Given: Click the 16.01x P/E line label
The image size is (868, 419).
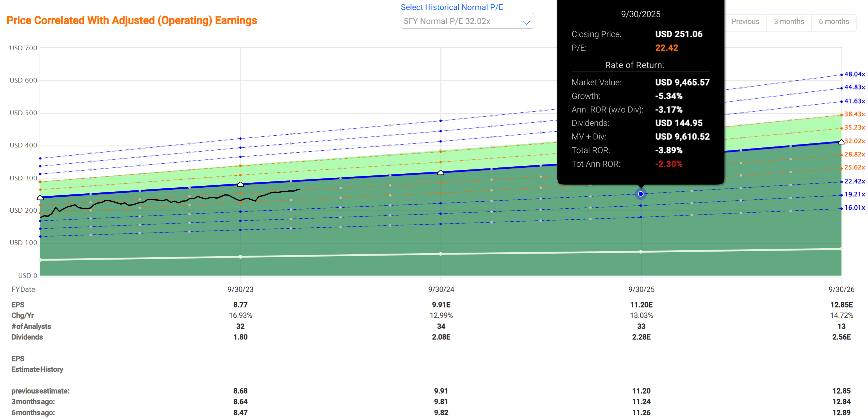Looking at the screenshot, I should click(x=854, y=208).
